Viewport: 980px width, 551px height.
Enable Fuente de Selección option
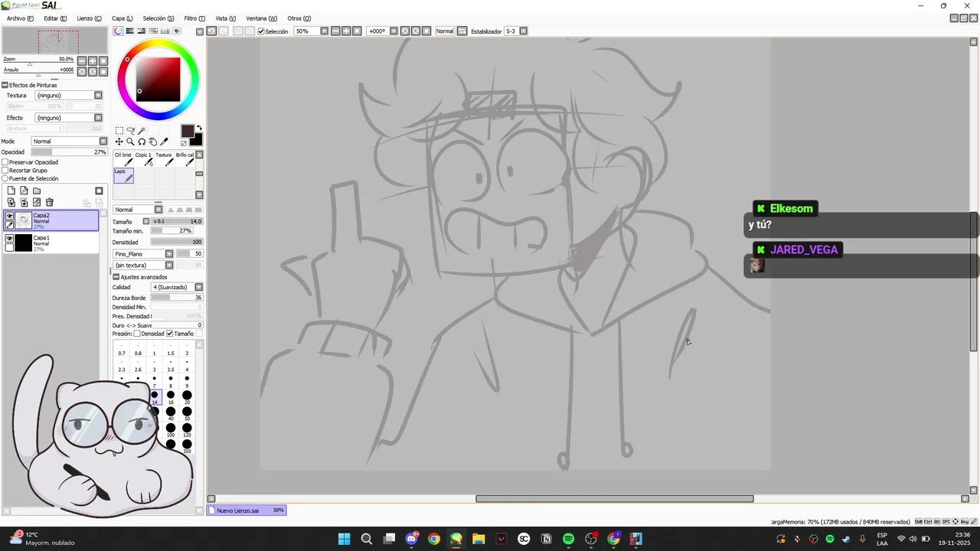pos(5,178)
